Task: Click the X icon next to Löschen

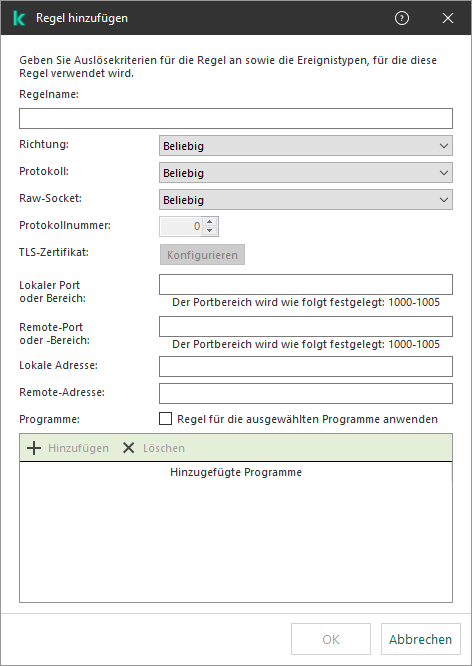Action: coord(128,448)
